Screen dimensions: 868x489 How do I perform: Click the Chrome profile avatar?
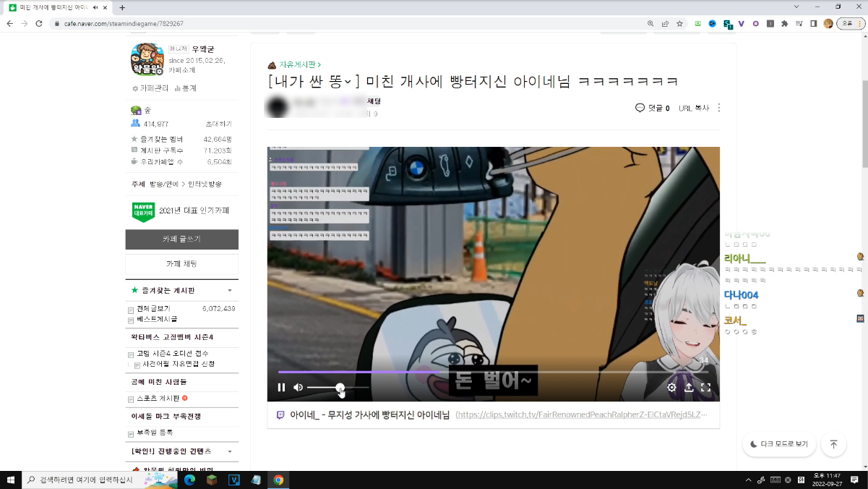[828, 23]
